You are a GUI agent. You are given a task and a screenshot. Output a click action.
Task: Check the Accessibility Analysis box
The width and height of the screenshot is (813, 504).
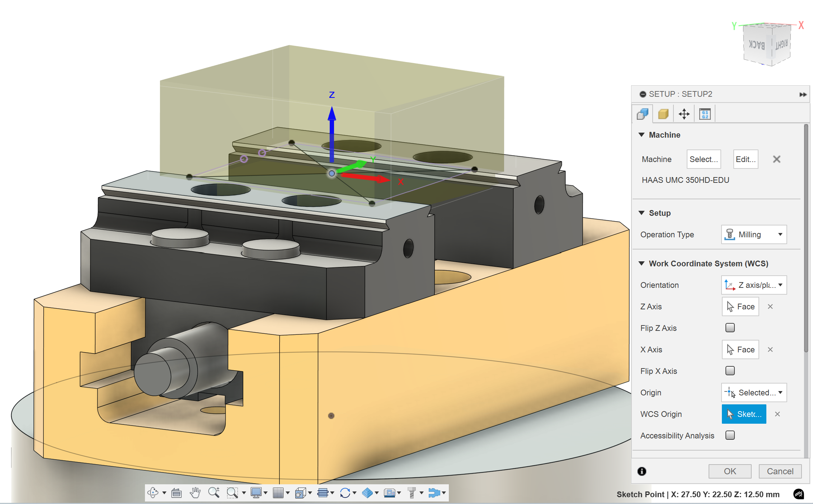(x=730, y=435)
